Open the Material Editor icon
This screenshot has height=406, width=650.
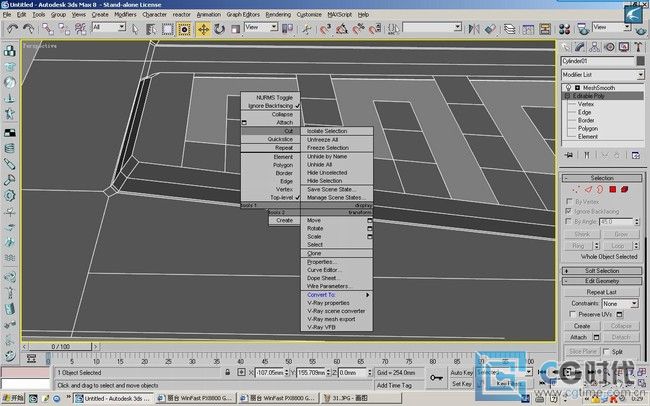pos(565,29)
